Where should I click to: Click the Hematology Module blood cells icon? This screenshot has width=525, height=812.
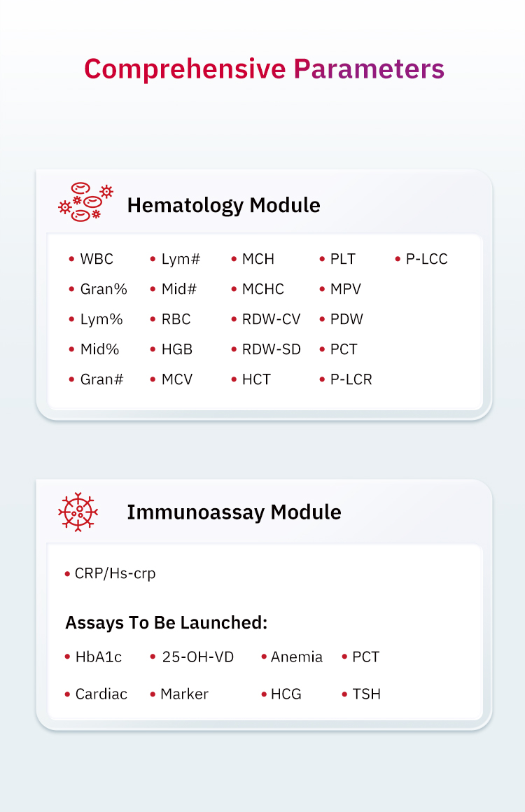(85, 202)
